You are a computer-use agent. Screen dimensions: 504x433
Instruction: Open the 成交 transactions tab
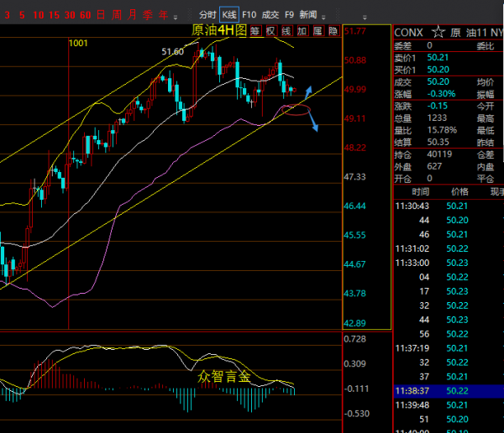[270, 15]
